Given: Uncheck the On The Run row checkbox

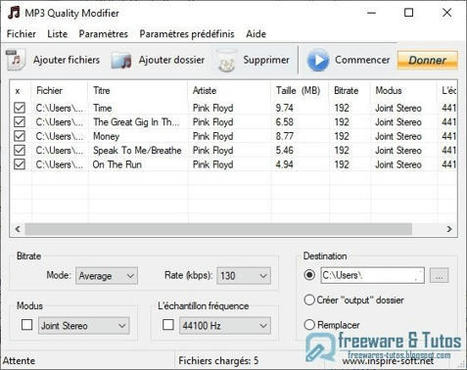Looking at the screenshot, I should tap(19, 164).
